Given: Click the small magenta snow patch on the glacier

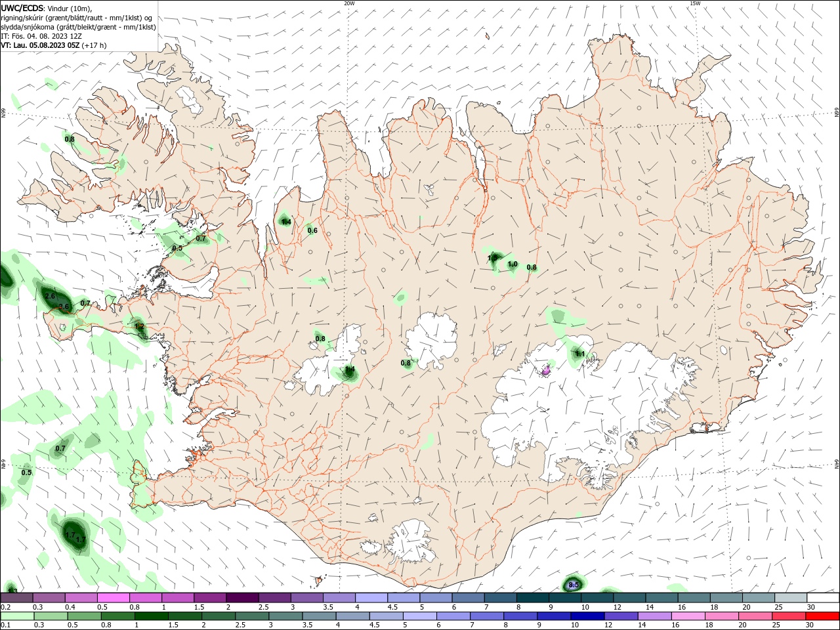Looking at the screenshot, I should 545,371.
